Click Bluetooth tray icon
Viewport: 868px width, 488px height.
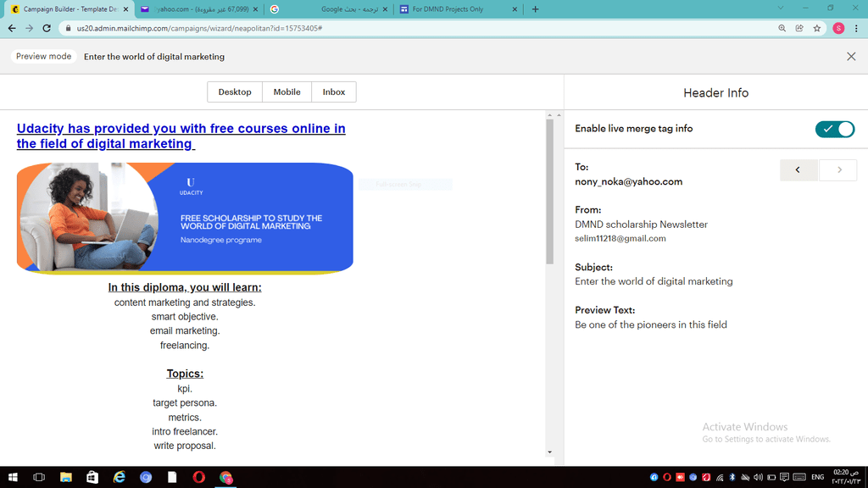pos(732,477)
